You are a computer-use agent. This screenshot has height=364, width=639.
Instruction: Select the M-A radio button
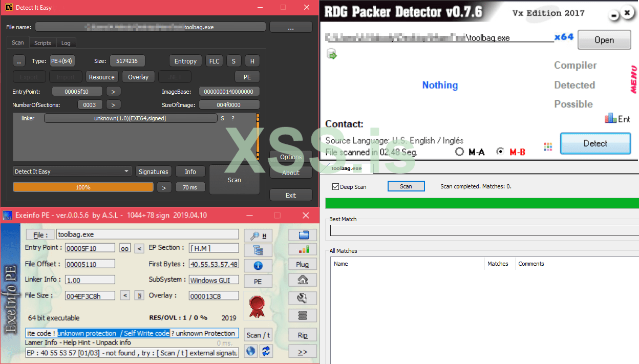459,152
